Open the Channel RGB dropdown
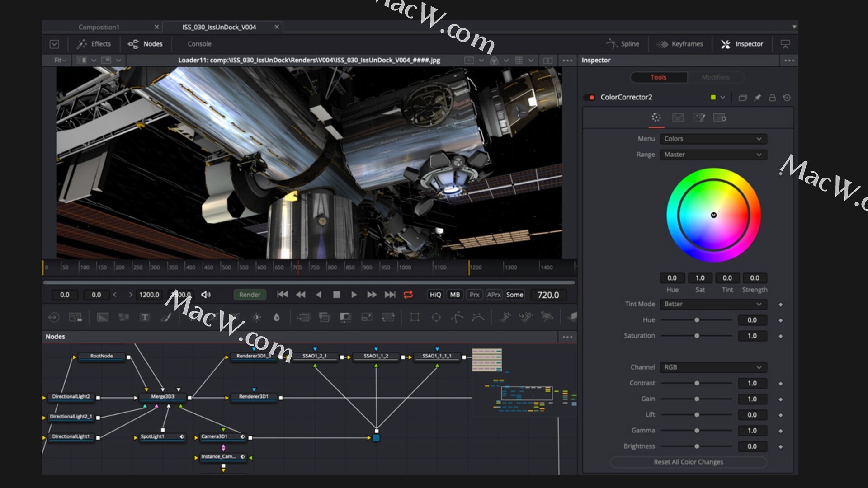This screenshot has width=868, height=488. tap(713, 367)
